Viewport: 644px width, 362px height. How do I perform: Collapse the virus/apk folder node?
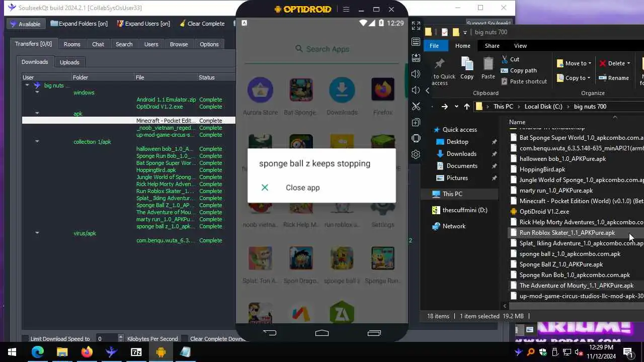pos(37,233)
